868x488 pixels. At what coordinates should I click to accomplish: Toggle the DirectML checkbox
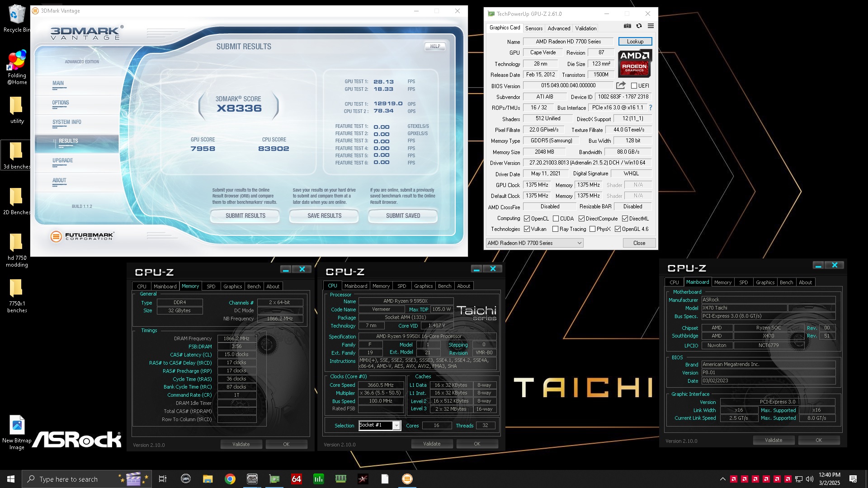[625, 219]
